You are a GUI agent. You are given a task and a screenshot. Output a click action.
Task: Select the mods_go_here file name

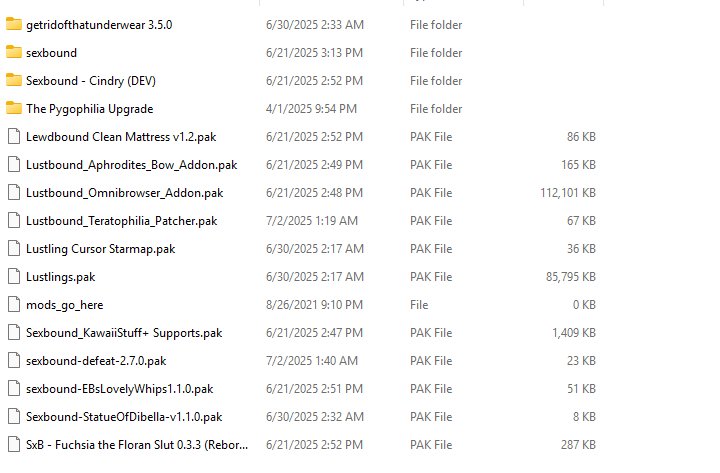pyautogui.click(x=65, y=305)
